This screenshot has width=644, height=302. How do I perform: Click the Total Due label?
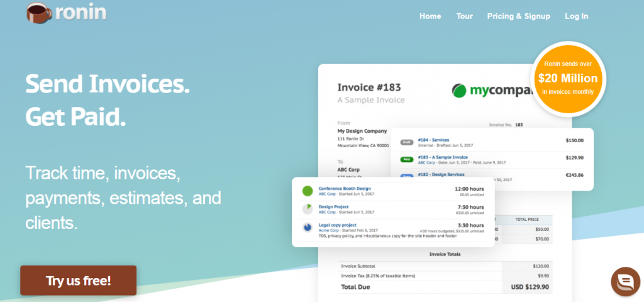(355, 287)
